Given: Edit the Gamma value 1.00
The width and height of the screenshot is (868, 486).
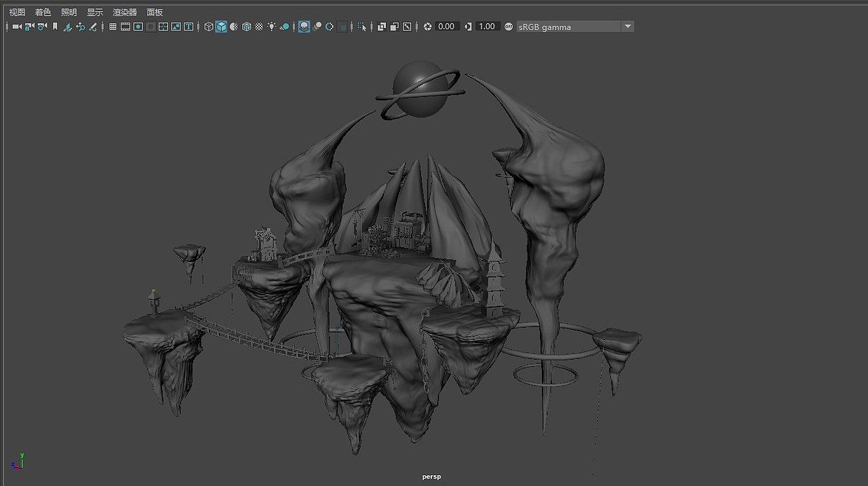Looking at the screenshot, I should (x=487, y=26).
